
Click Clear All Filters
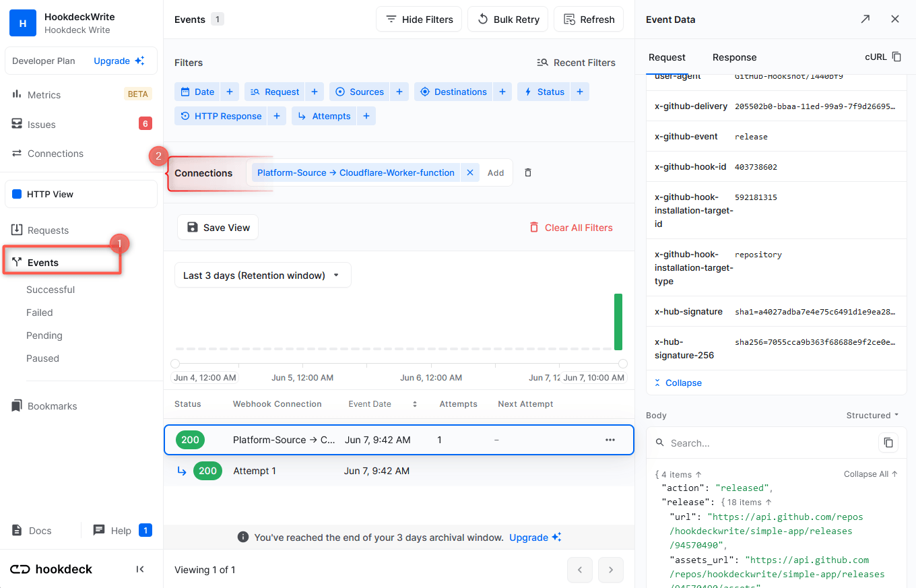point(570,227)
